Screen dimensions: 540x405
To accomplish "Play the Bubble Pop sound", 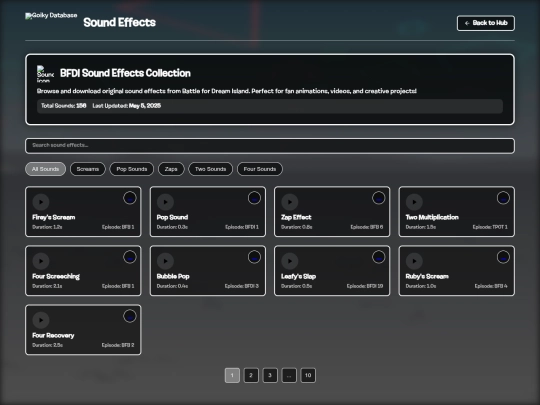I will (x=165, y=261).
